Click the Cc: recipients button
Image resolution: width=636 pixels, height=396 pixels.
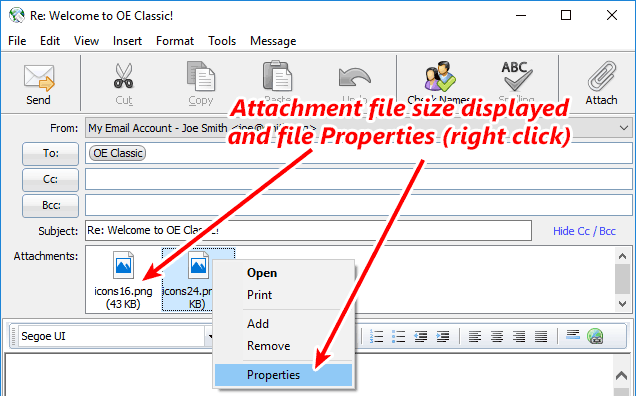(x=50, y=179)
